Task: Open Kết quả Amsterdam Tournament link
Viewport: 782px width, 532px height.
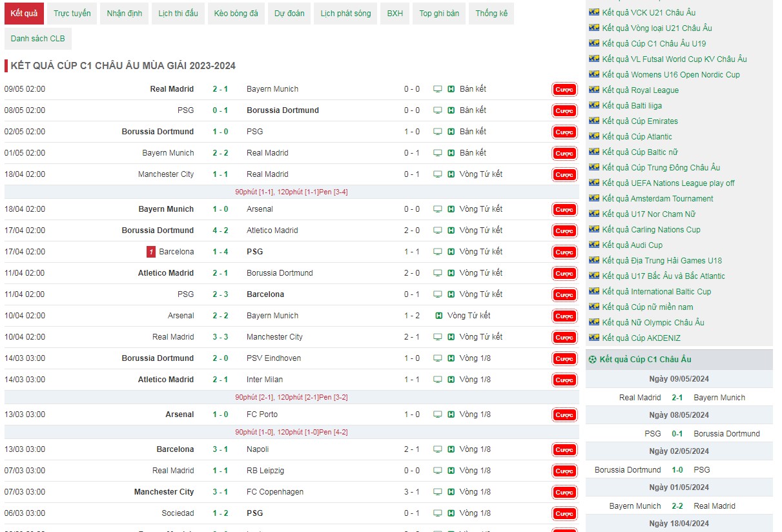Action: [x=658, y=198]
